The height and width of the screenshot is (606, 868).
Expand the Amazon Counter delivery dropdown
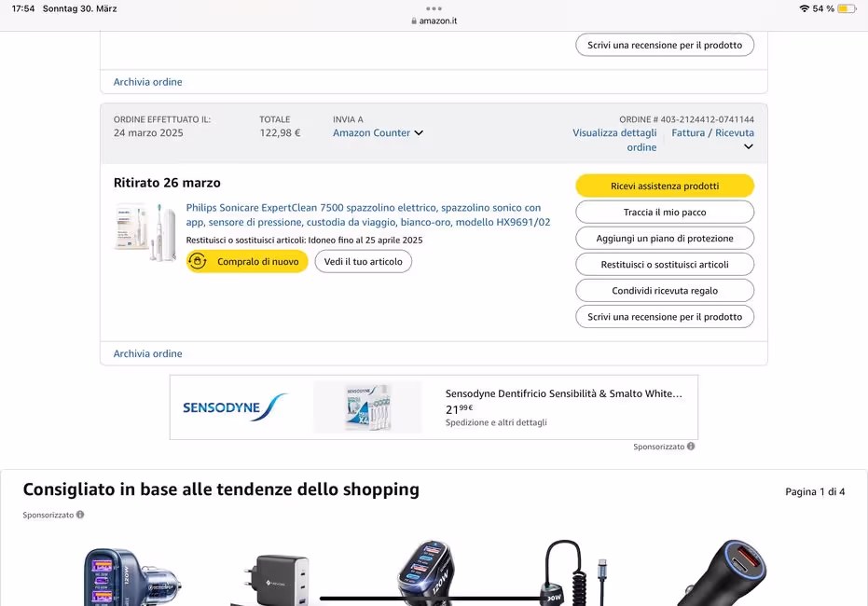(x=419, y=132)
